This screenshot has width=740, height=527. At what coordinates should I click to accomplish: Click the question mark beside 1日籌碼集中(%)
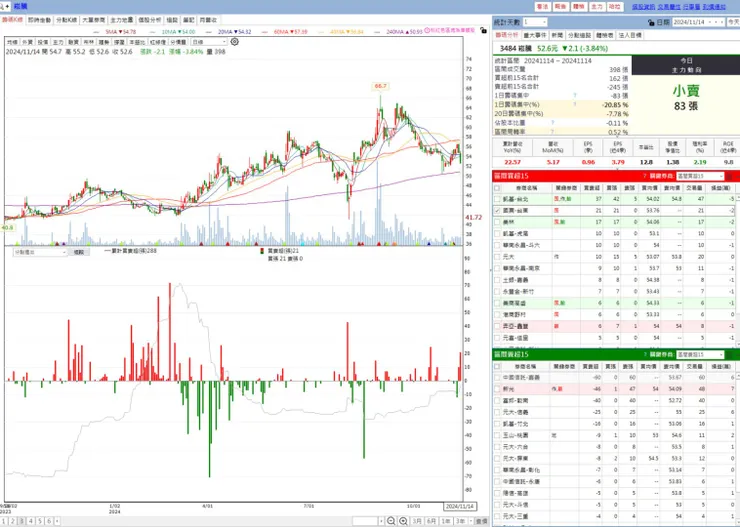(x=574, y=104)
